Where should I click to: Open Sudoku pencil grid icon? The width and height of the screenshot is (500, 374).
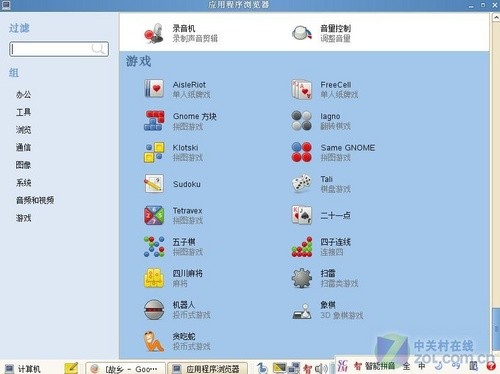click(x=154, y=184)
